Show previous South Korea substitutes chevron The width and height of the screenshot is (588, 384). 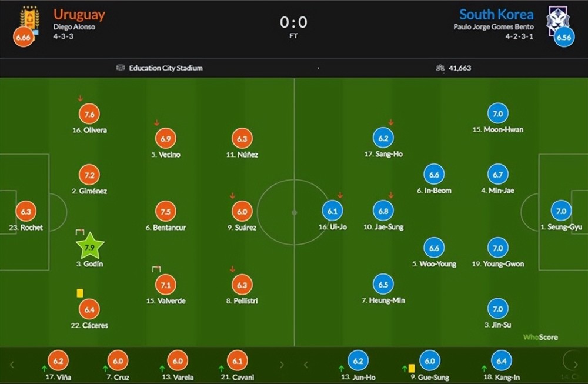306,365
